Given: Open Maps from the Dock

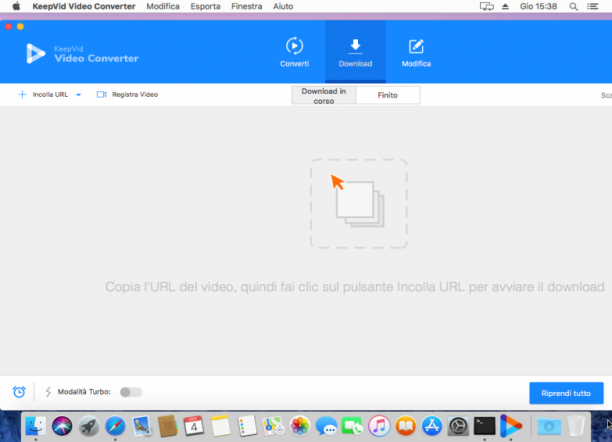Looking at the screenshot, I should point(273,426).
